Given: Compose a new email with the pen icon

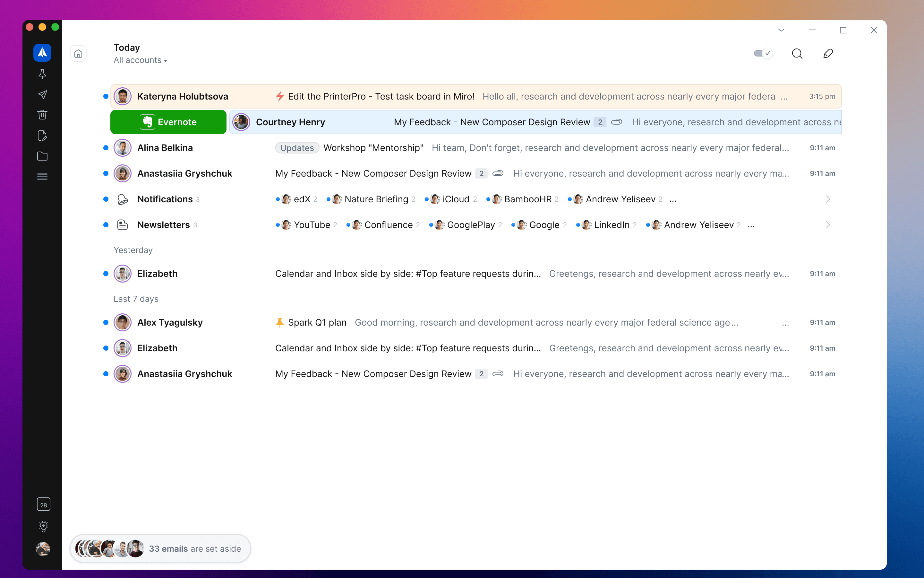Looking at the screenshot, I should tap(828, 54).
